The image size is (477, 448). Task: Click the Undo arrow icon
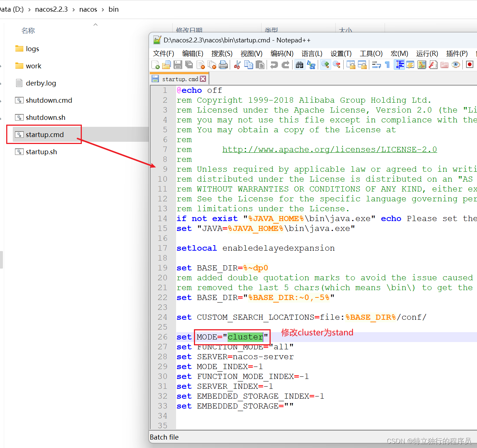coord(274,65)
